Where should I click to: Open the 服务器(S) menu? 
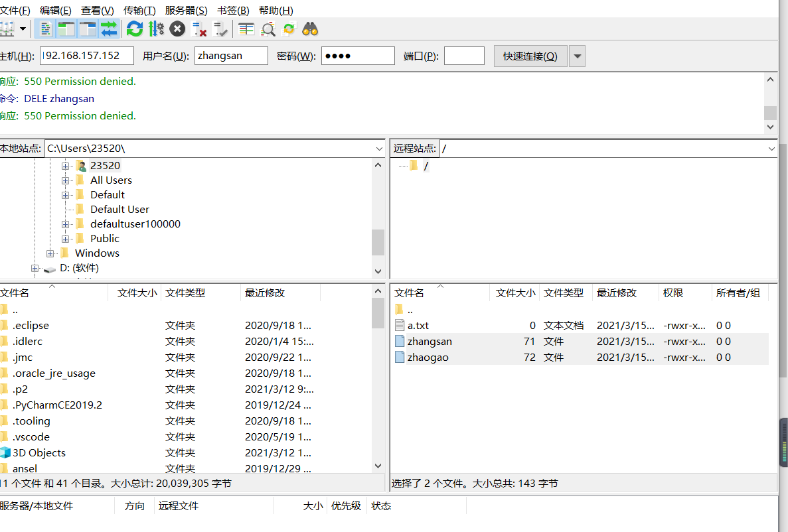[186, 11]
